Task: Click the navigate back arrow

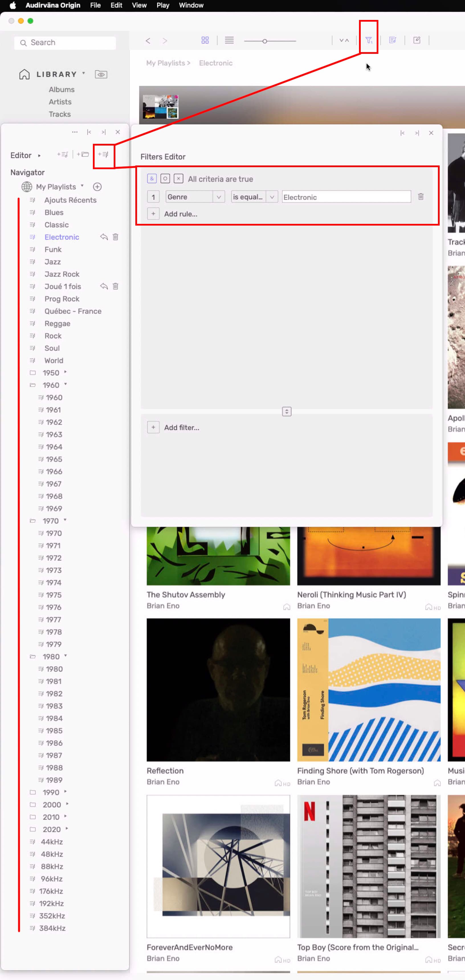Action: pos(148,40)
